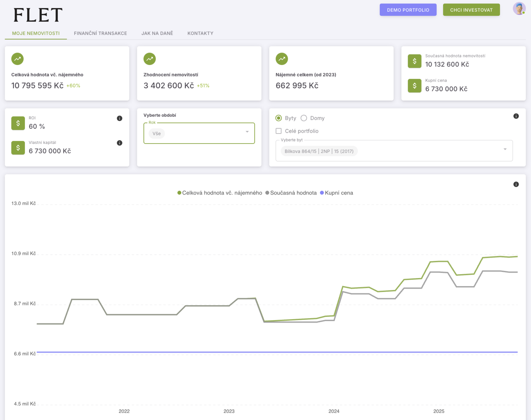Click the user avatar icon
531x420 pixels.
click(519, 9)
